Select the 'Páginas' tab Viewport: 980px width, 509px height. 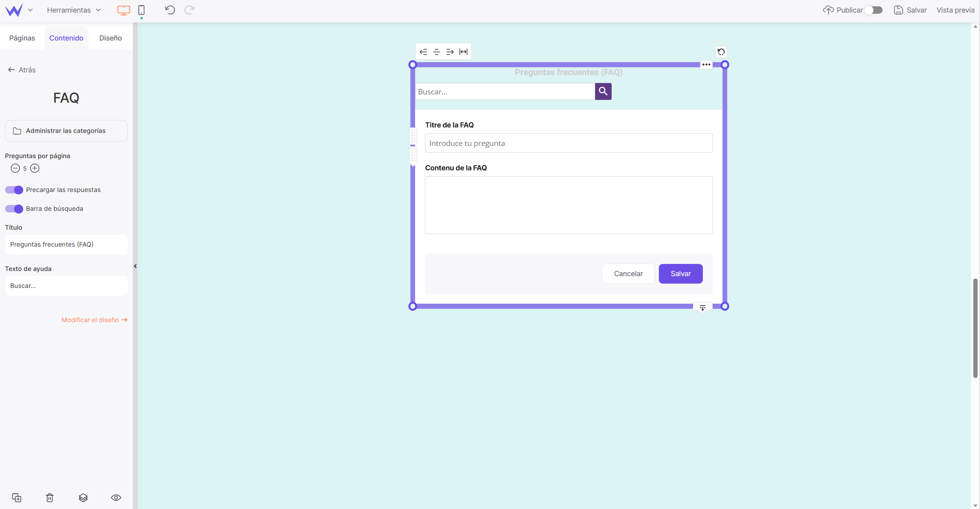[x=22, y=38]
